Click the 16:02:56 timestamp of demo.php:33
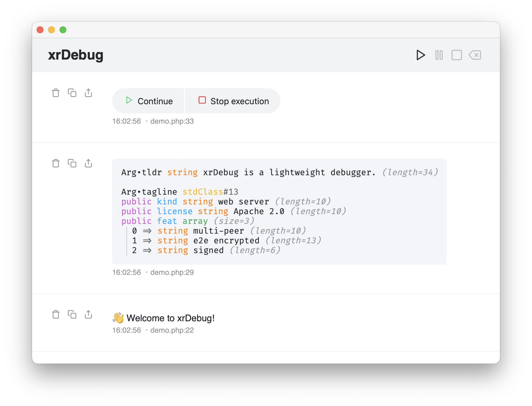 tap(126, 121)
